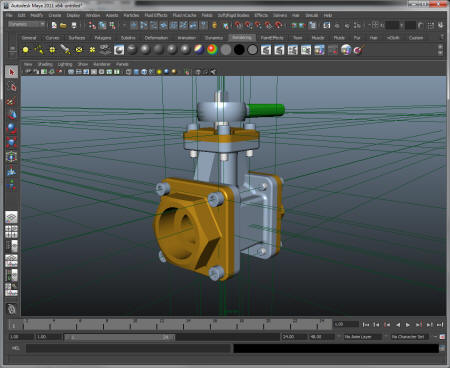This screenshot has height=368, width=450.
Task: Toggle snap to grids magnet
Action: coord(238,25)
